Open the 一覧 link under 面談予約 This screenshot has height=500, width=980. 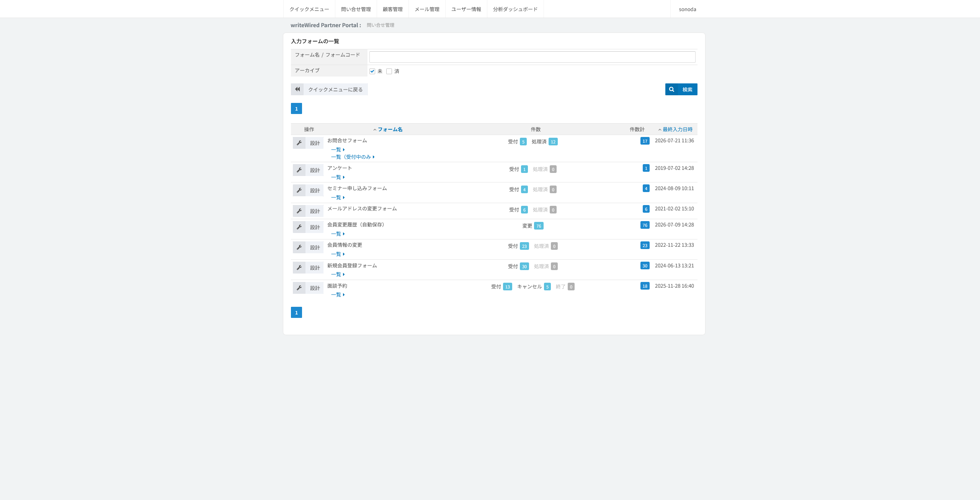point(338,295)
